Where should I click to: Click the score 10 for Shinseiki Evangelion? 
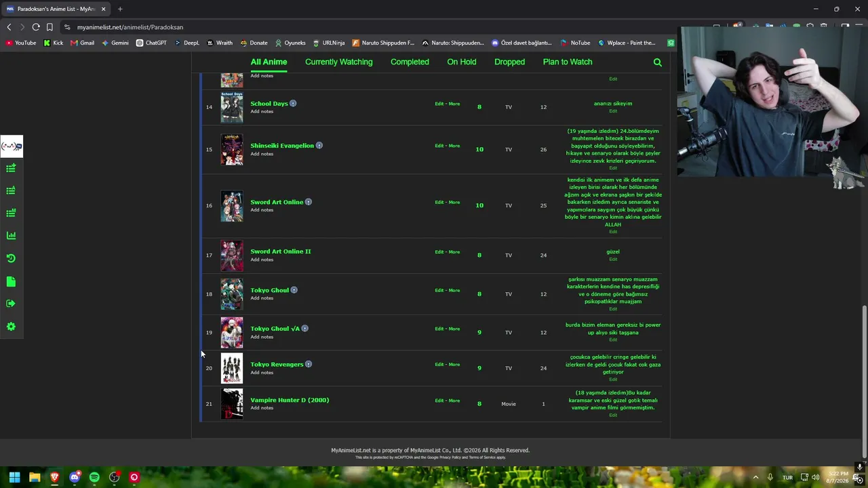[479, 149]
